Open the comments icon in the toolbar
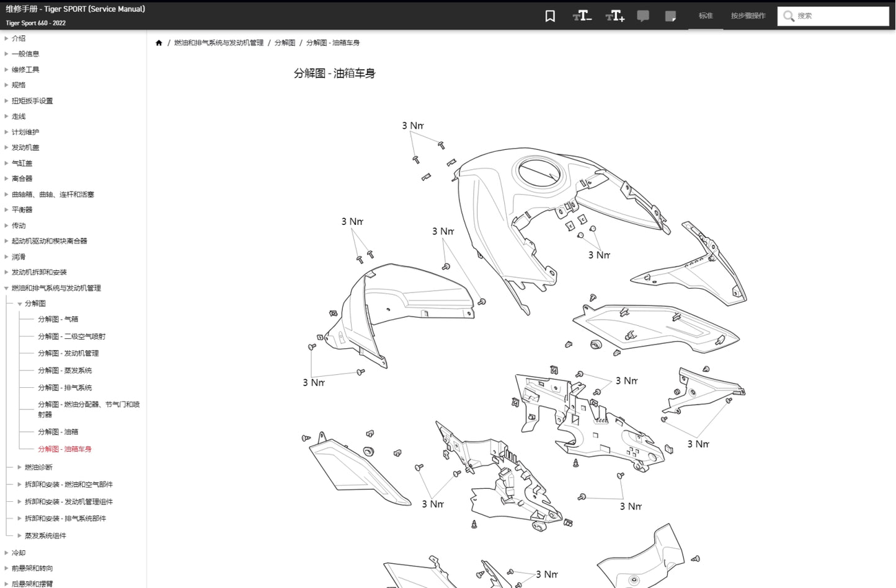This screenshot has height=588, width=896. click(x=643, y=16)
